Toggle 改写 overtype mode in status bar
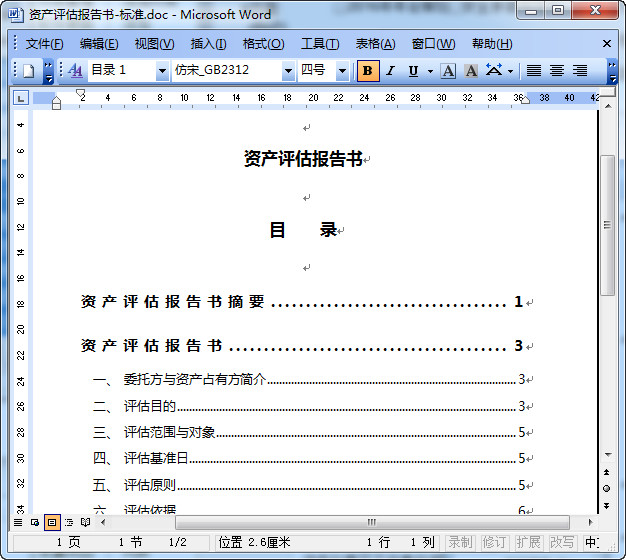The height and width of the screenshot is (560, 626). tap(562, 542)
